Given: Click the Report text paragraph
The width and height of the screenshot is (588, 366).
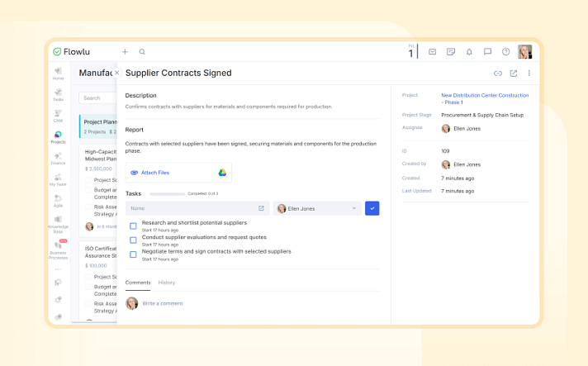Looking at the screenshot, I should (251, 147).
